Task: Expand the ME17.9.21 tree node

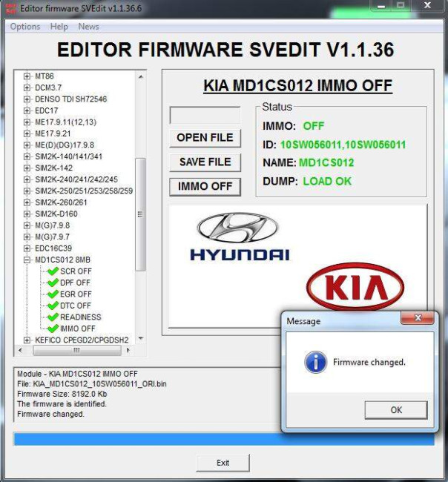Action: tap(27, 133)
